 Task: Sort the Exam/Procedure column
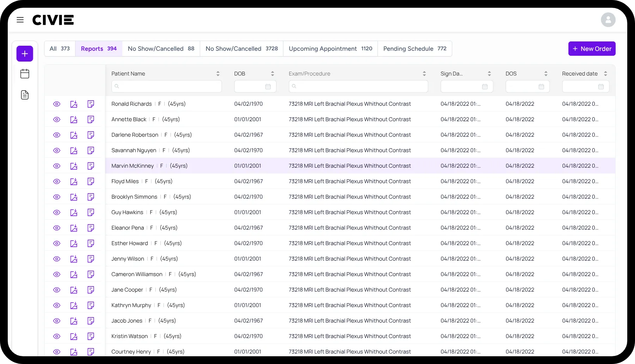[x=424, y=74]
